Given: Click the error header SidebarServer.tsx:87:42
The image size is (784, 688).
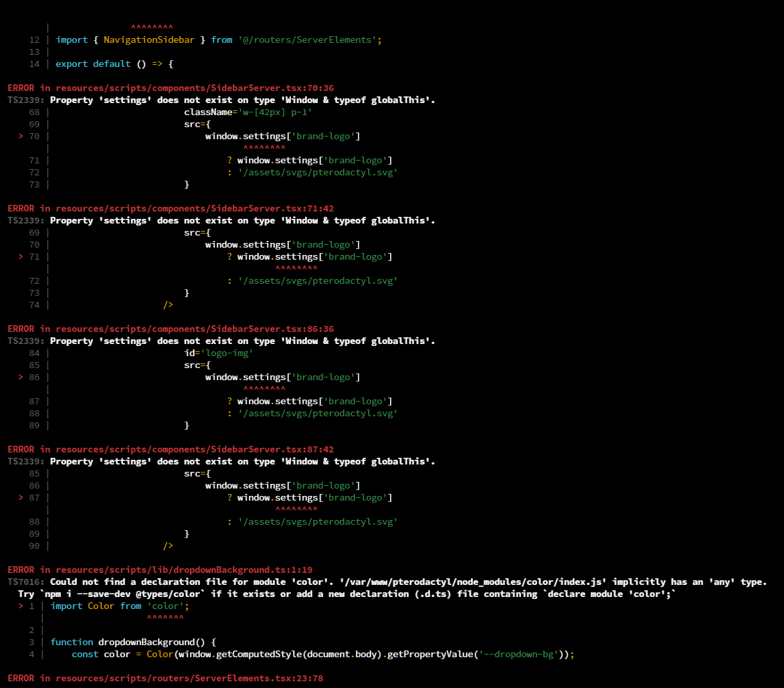Looking at the screenshot, I should tap(171, 450).
